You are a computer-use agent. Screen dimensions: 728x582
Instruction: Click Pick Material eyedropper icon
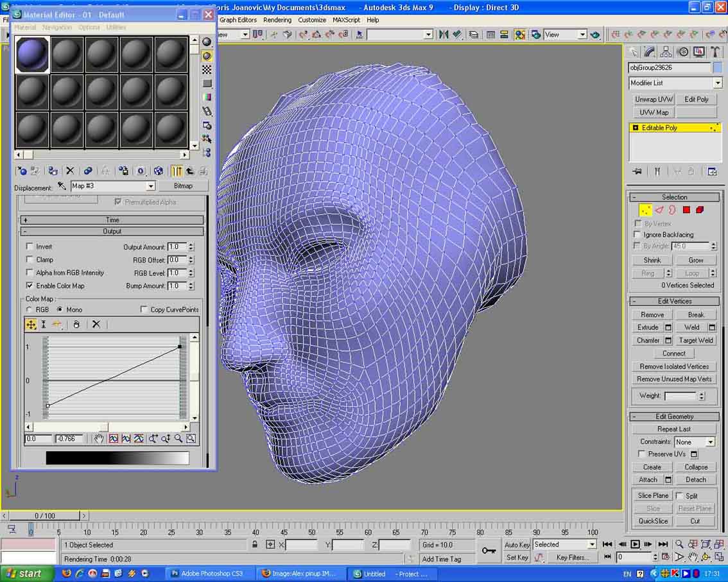62,186
